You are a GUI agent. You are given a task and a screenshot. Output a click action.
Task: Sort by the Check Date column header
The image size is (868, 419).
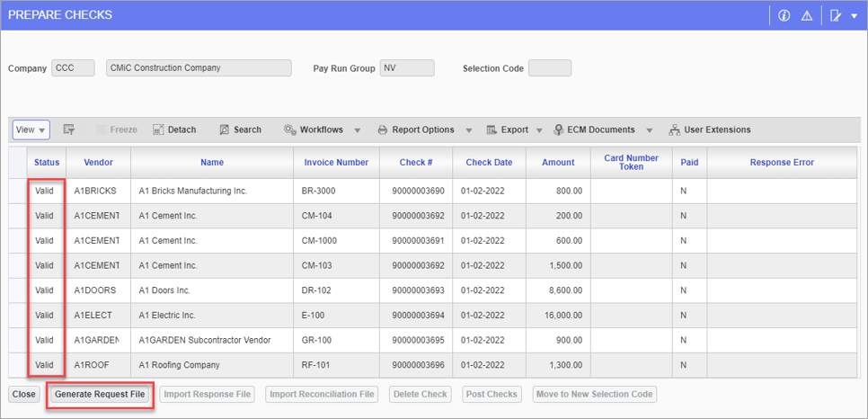pos(489,163)
